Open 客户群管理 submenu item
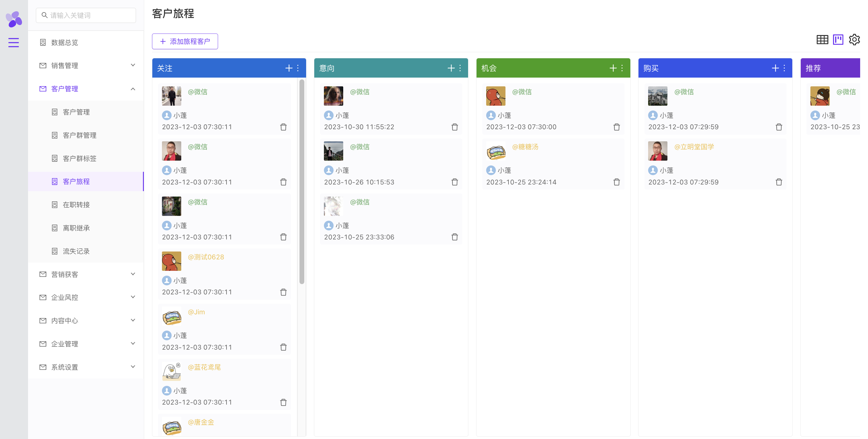This screenshot has height=439, width=868. click(x=86, y=135)
